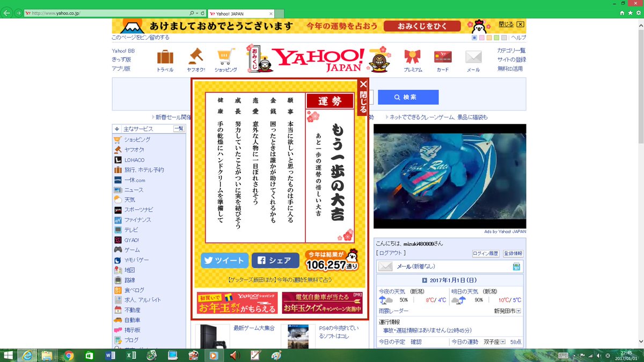
Task: Open the メール (新着なし) inbox link
Action: 415,267
